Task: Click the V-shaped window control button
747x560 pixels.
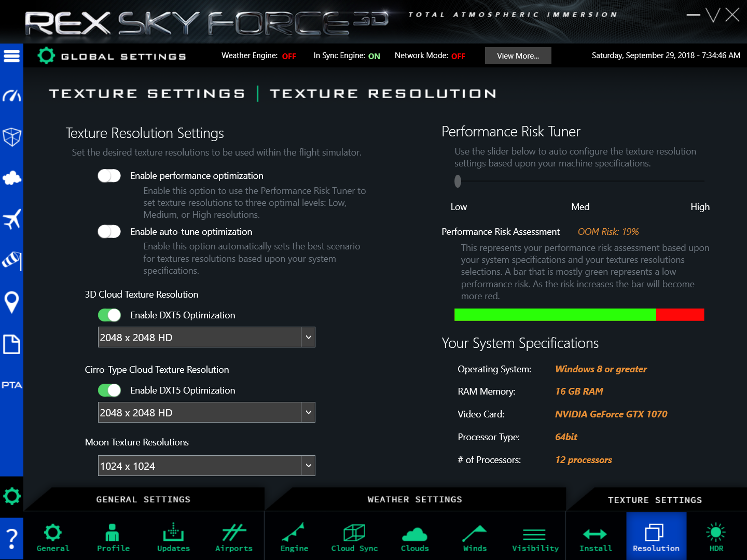Action: point(713,15)
